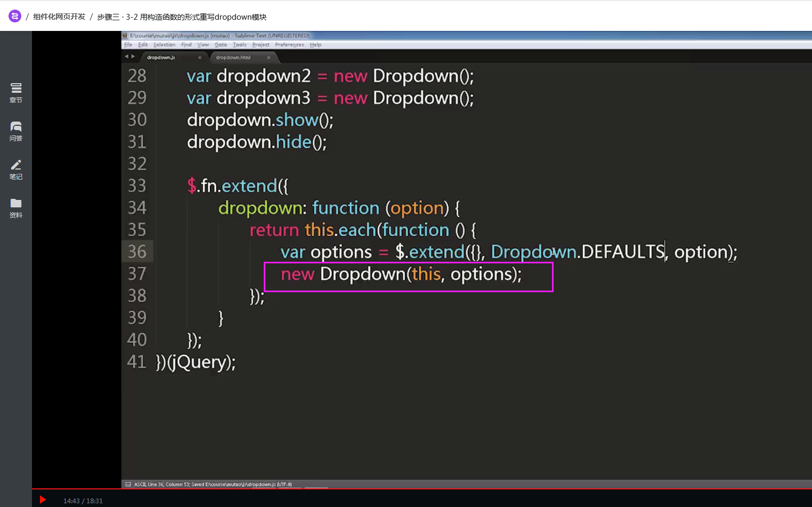812x507 pixels.
Task: Click 'option' parameter on line 34
Action: point(417,208)
